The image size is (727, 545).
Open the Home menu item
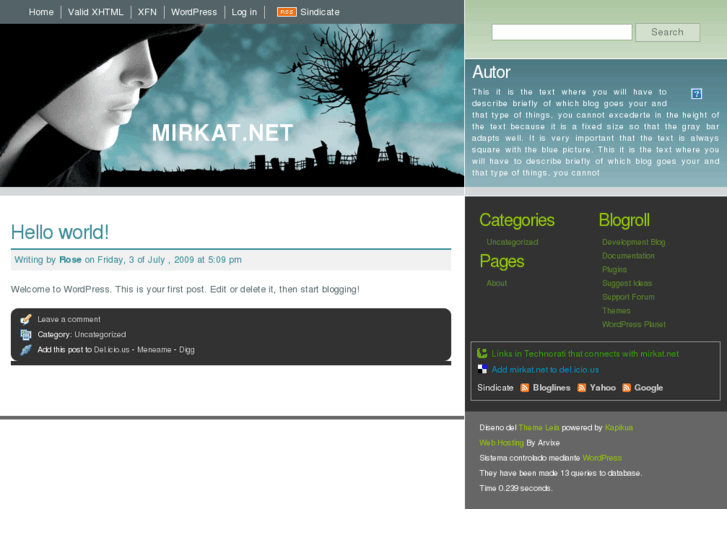(x=41, y=12)
